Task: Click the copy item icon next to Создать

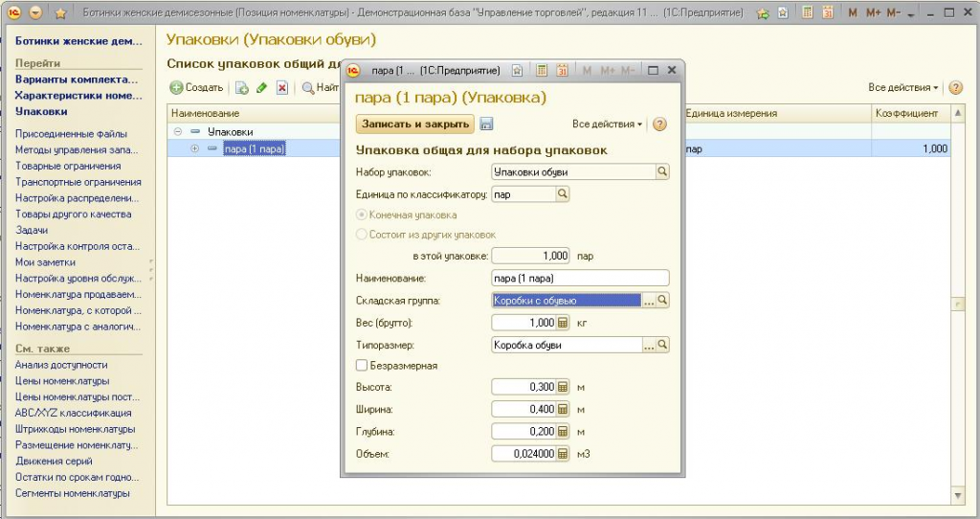Action: coord(242,88)
